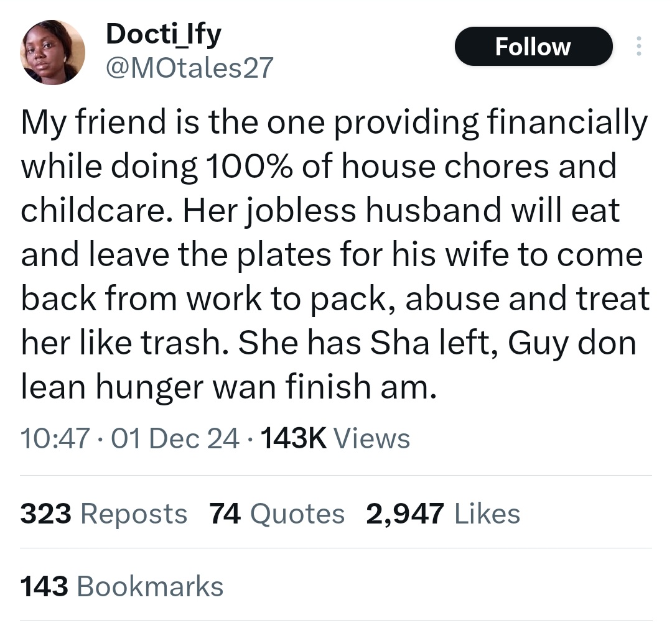Click the word "Views" label

coord(371,439)
